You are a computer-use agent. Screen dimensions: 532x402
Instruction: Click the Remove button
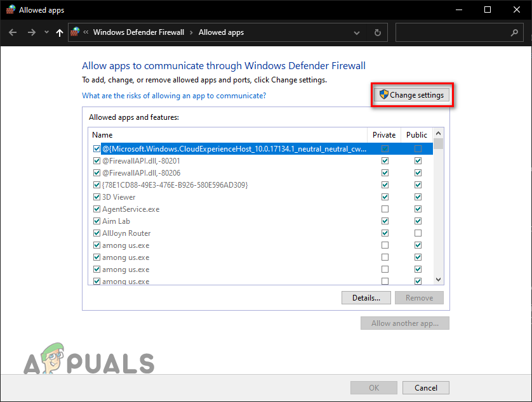pos(419,298)
